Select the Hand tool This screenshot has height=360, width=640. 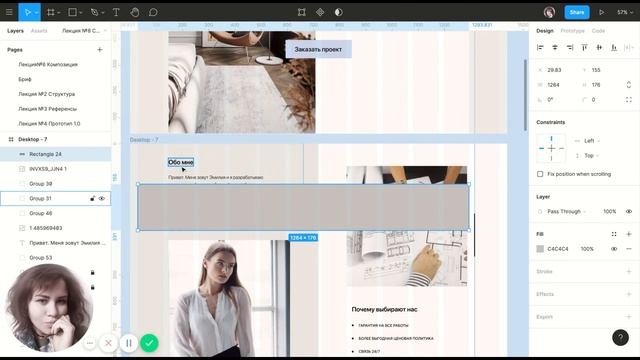pos(135,12)
